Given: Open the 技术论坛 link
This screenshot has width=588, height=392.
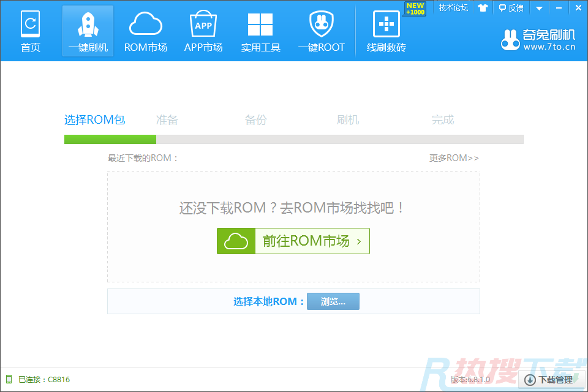Looking at the screenshot, I should (453, 7).
